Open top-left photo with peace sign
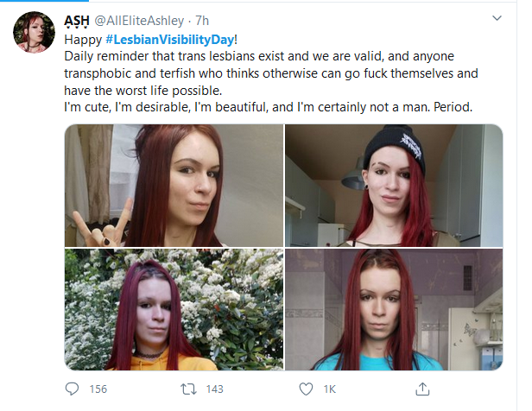Viewport: 532px width, 411px height. [x=174, y=185]
